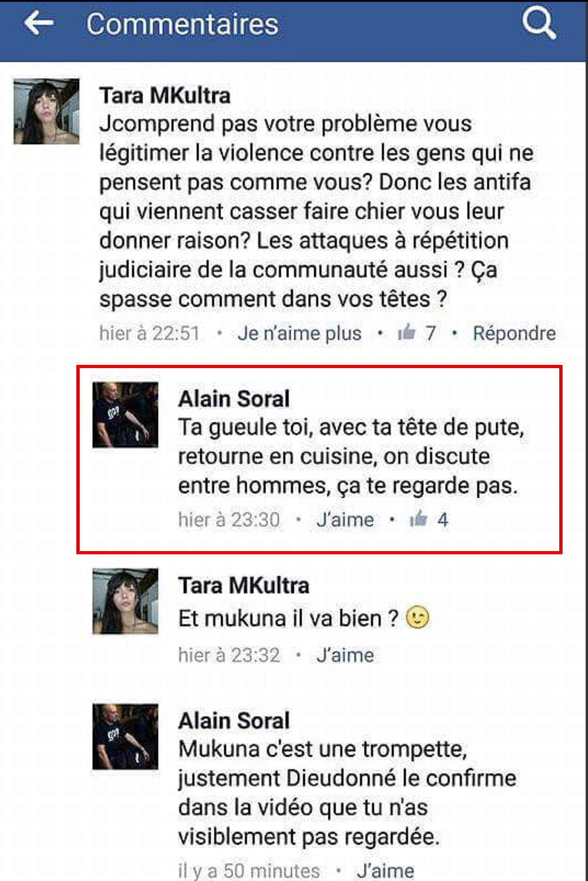The width and height of the screenshot is (588, 881).
Task: Open the thumbs-up count showing 7
Action: click(x=416, y=333)
